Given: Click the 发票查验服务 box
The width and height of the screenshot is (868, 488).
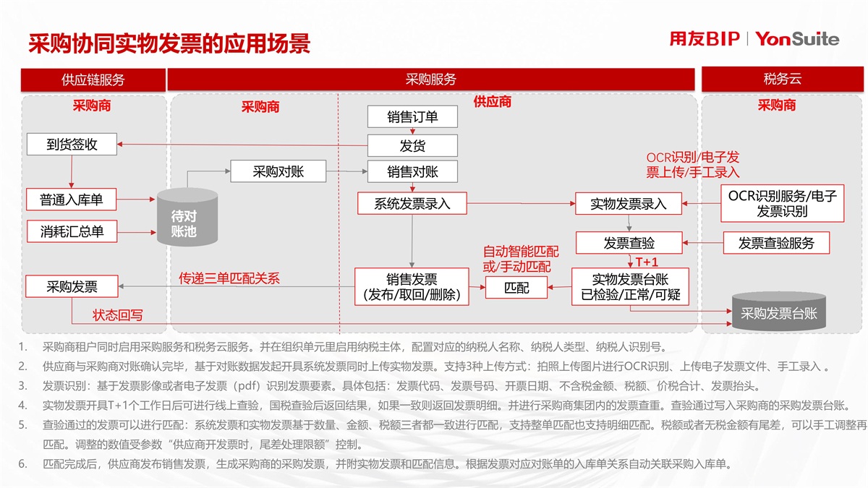Looking at the screenshot, I should tap(776, 243).
